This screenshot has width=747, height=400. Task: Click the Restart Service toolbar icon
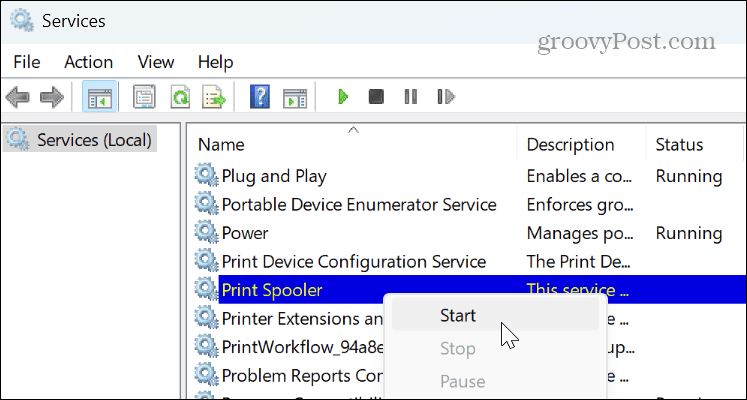point(446,97)
